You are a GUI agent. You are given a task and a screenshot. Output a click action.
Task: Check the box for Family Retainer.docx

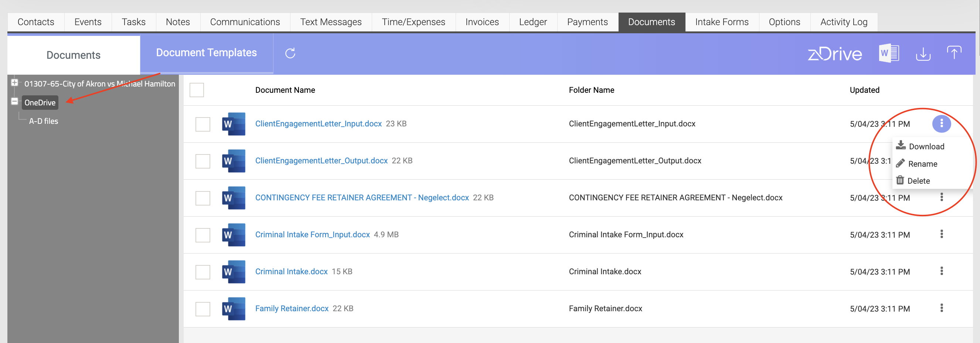coord(203,309)
